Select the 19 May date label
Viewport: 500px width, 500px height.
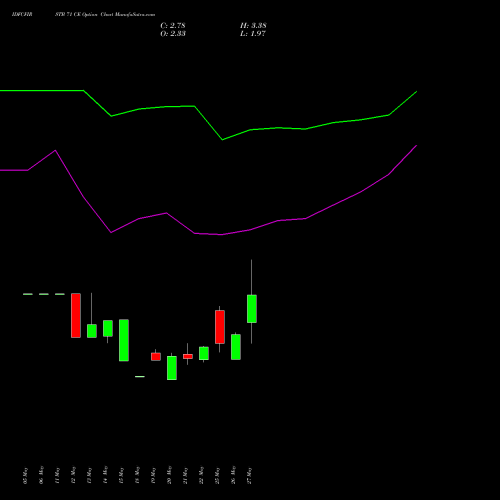153,476
